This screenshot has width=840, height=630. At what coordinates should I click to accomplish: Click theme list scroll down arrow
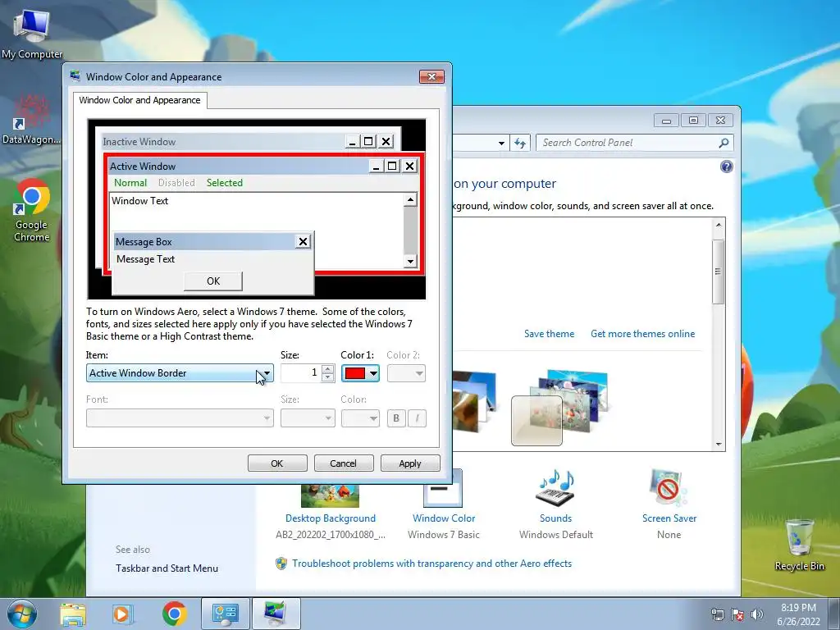click(719, 445)
